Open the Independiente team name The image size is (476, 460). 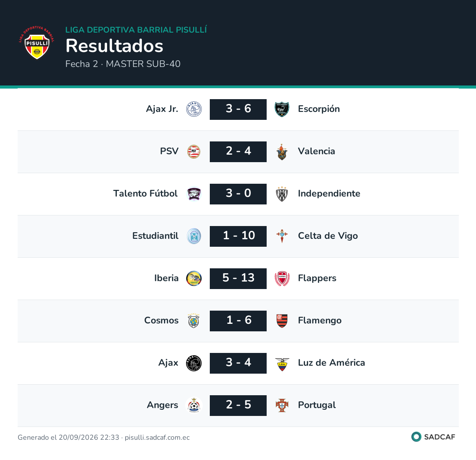point(329,193)
